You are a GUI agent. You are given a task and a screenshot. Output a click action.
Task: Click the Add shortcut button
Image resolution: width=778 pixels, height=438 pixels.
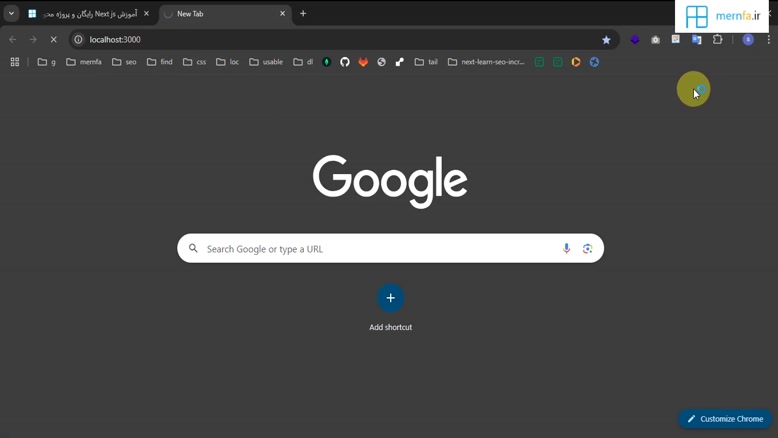[390, 298]
